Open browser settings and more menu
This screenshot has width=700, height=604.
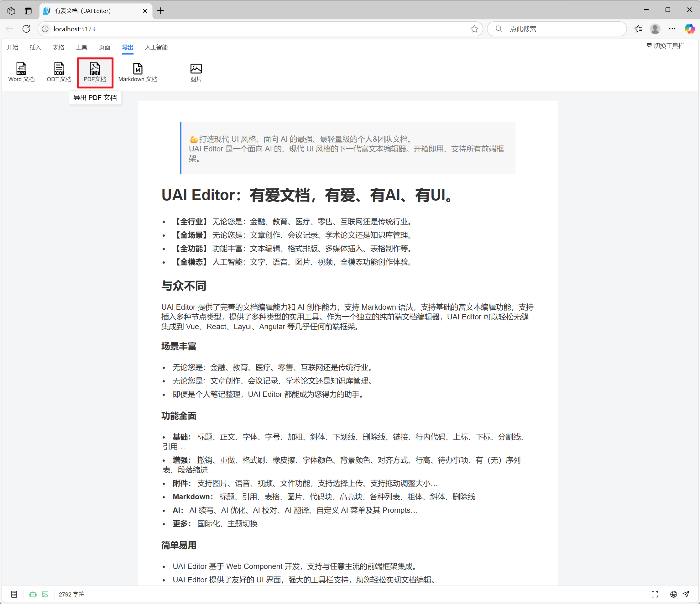point(672,29)
